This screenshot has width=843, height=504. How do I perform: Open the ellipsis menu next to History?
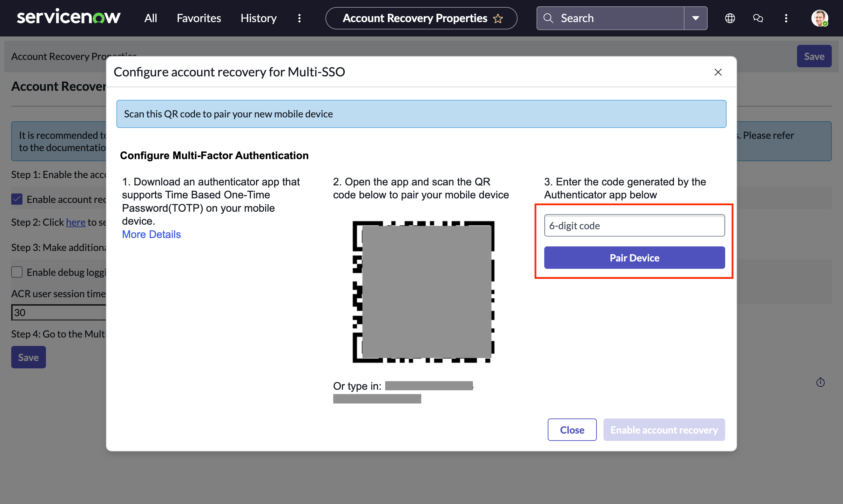[x=299, y=18]
